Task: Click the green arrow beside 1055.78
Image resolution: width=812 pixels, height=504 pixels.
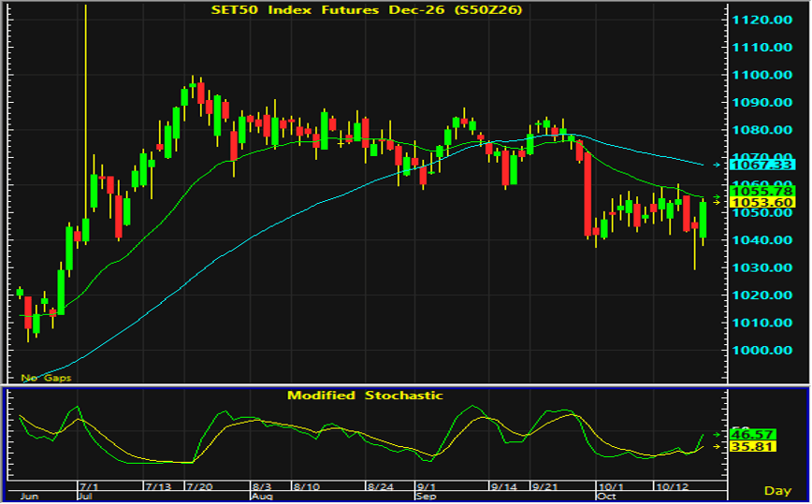Action: point(717,197)
